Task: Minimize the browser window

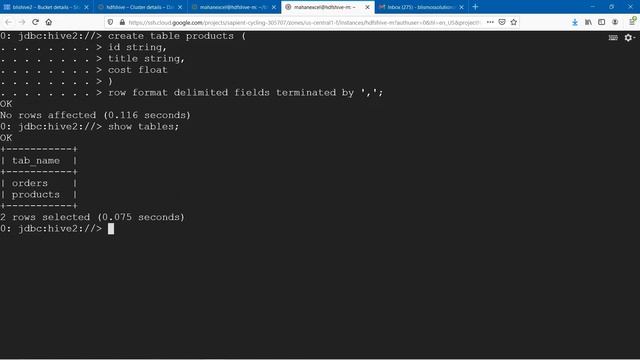Action: point(592,7)
